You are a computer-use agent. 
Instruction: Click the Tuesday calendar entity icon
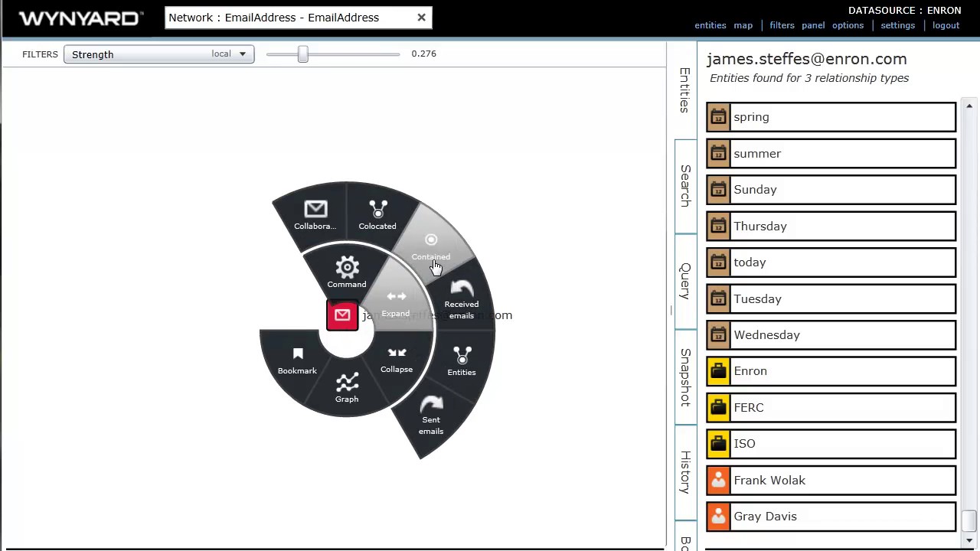718,299
